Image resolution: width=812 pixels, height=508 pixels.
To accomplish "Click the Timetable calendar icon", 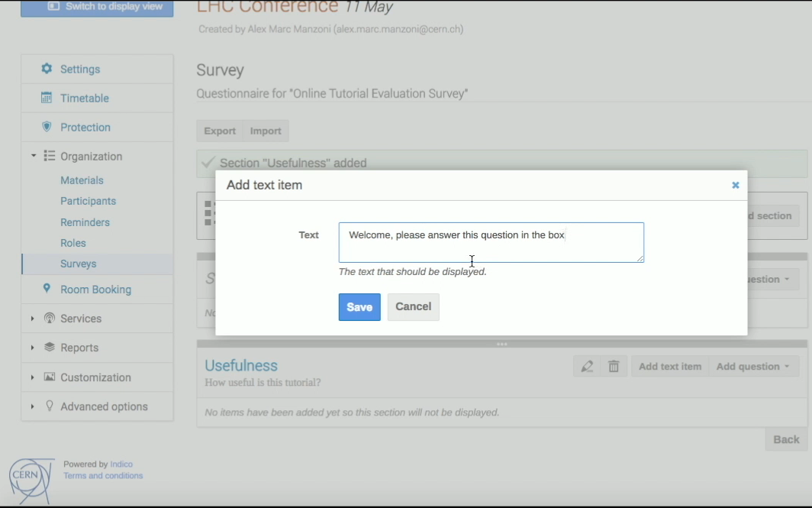I will (47, 98).
